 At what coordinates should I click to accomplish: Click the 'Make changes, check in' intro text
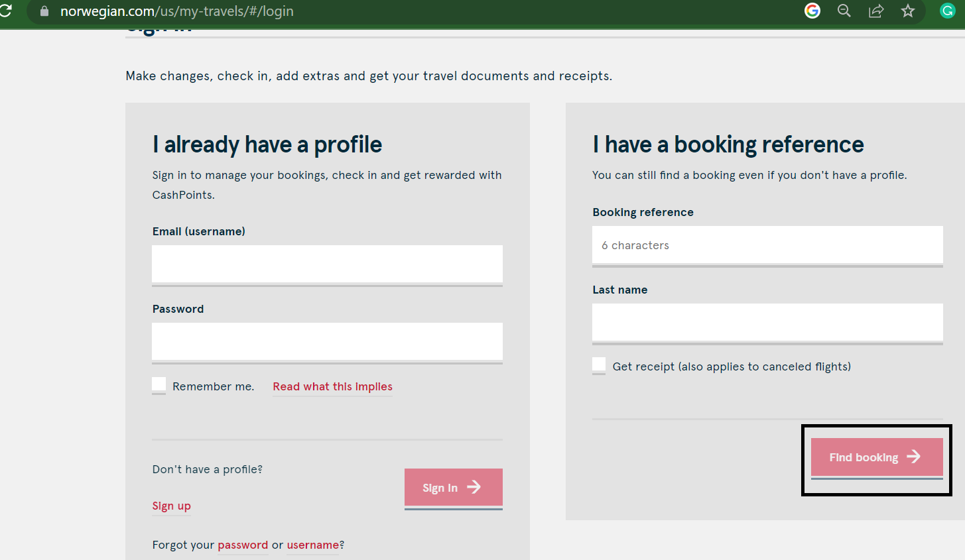pos(369,76)
